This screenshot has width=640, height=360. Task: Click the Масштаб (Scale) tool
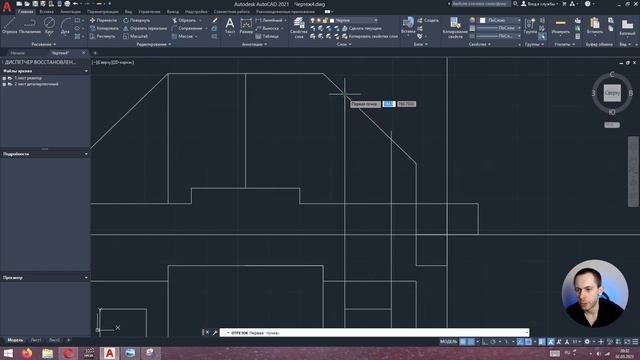click(135, 36)
